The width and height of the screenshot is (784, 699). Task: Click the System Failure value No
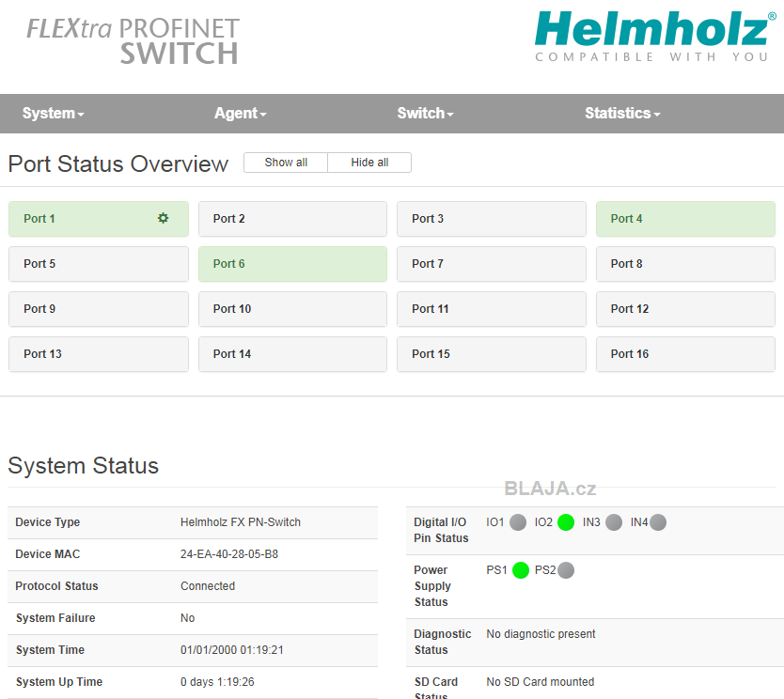tap(187, 618)
